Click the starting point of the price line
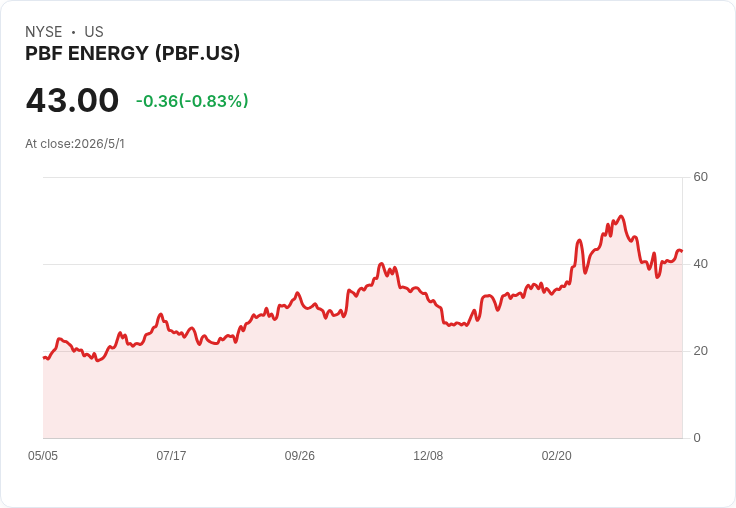Image resolution: width=736 pixels, height=508 pixels. click(44, 358)
